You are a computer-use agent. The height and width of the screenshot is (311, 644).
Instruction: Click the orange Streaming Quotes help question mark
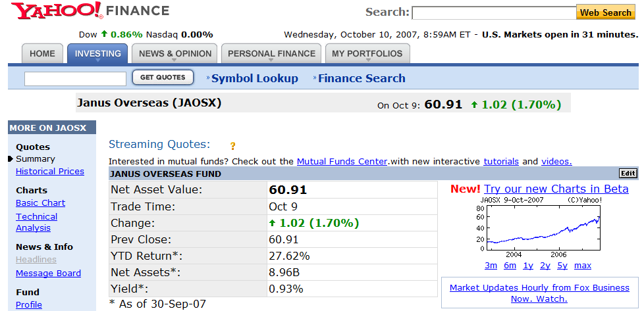(x=232, y=146)
